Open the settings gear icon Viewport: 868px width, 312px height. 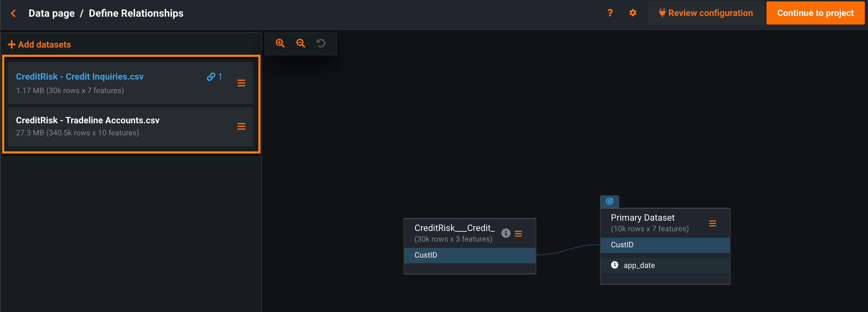[633, 13]
